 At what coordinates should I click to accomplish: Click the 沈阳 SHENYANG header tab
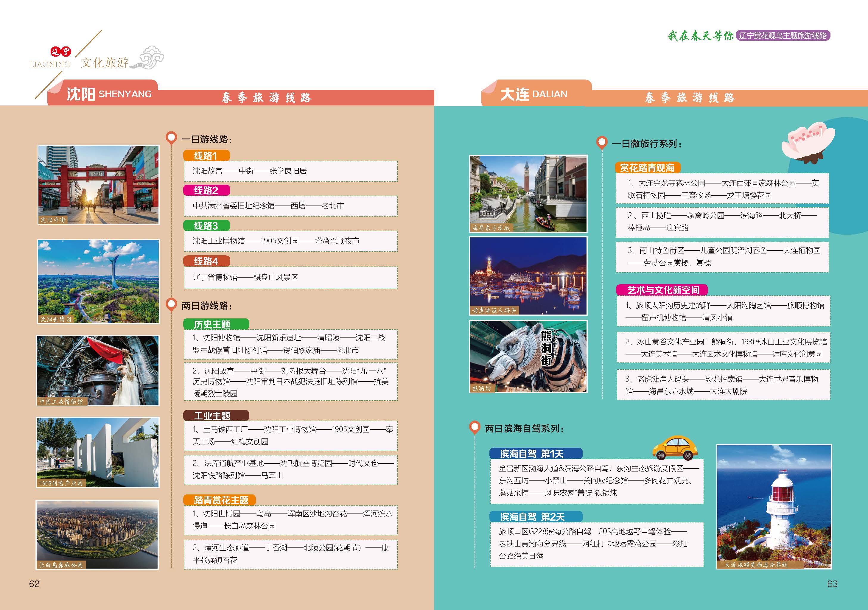point(103,93)
